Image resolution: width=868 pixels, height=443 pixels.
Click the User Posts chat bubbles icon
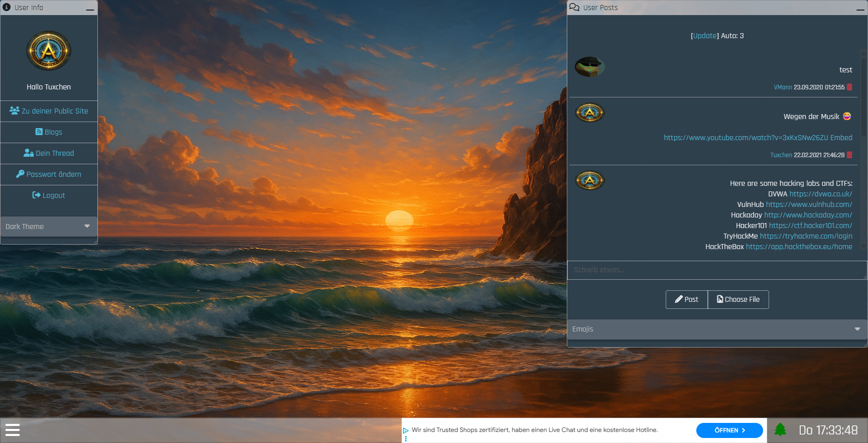pyautogui.click(x=574, y=7)
